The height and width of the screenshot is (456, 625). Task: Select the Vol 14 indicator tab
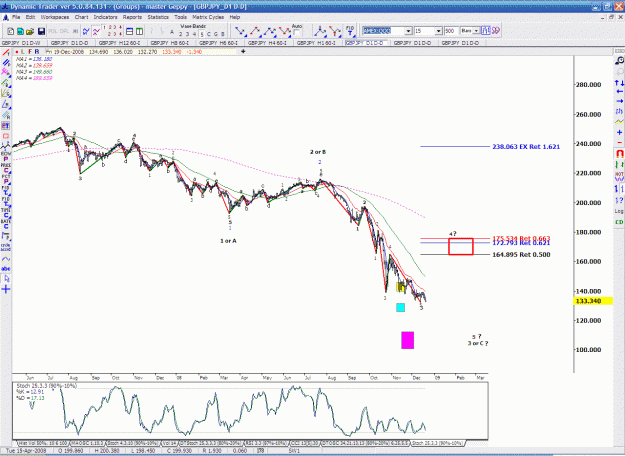[x=170, y=443]
